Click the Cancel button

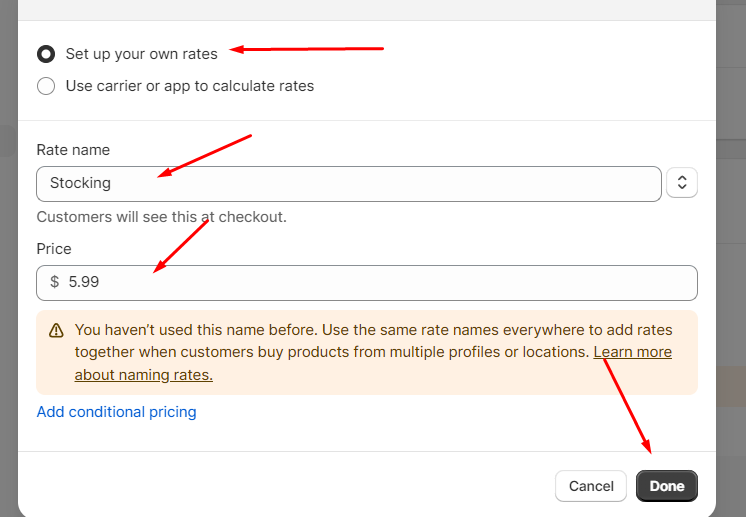pos(591,486)
